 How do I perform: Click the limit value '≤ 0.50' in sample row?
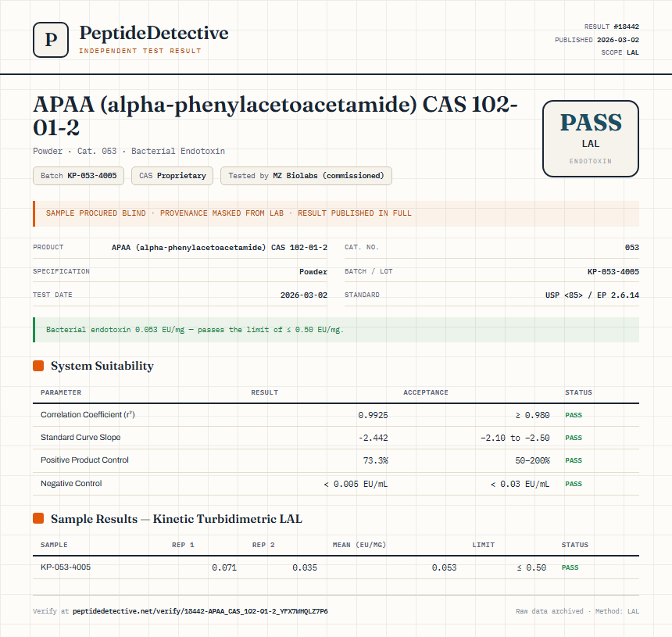531,567
